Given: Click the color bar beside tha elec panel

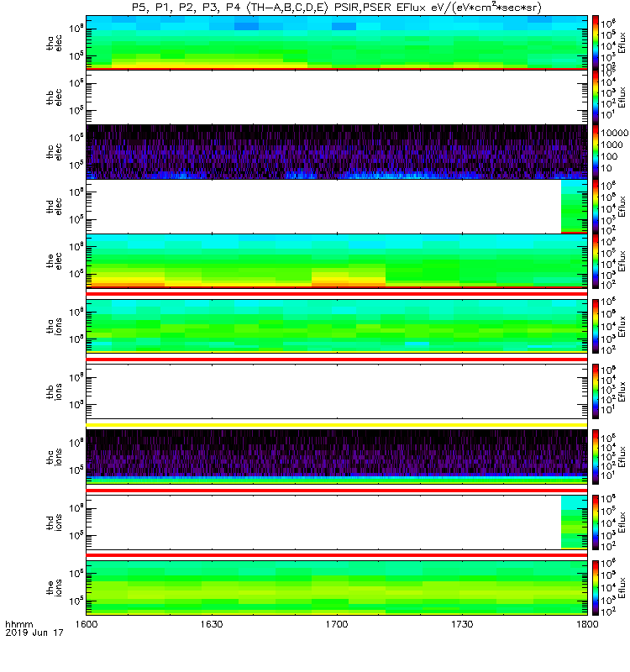Looking at the screenshot, I should click(x=596, y=43).
